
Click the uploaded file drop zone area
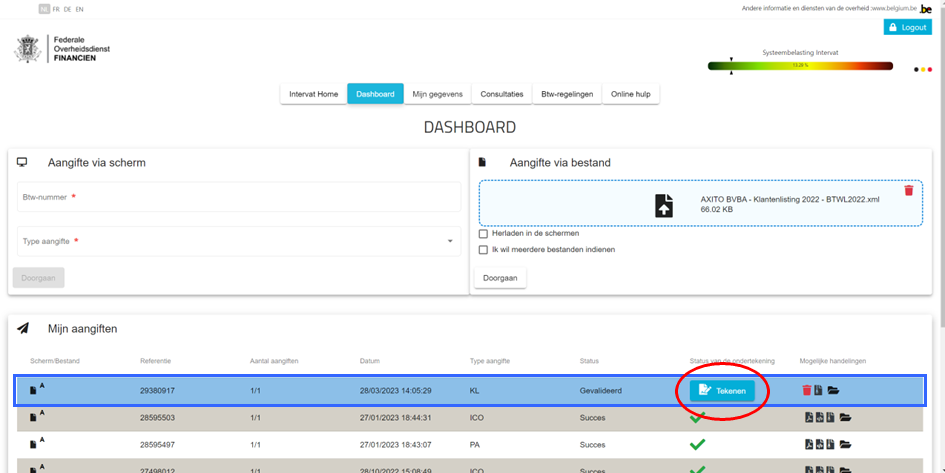pyautogui.click(x=701, y=202)
